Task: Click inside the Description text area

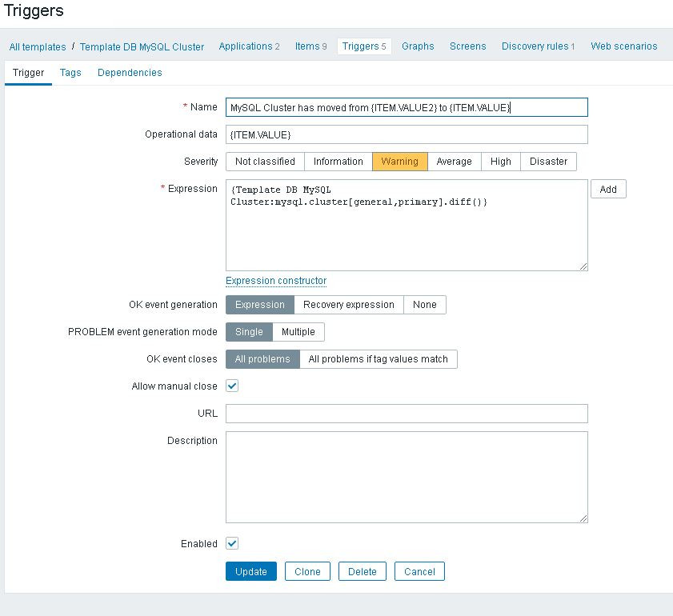Action: point(407,477)
